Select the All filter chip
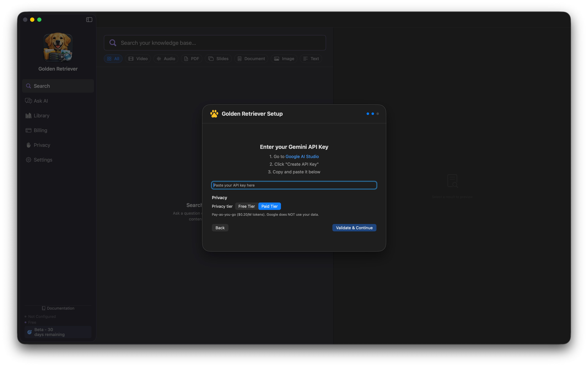Screen dimensions: 588x367 click(x=113, y=59)
